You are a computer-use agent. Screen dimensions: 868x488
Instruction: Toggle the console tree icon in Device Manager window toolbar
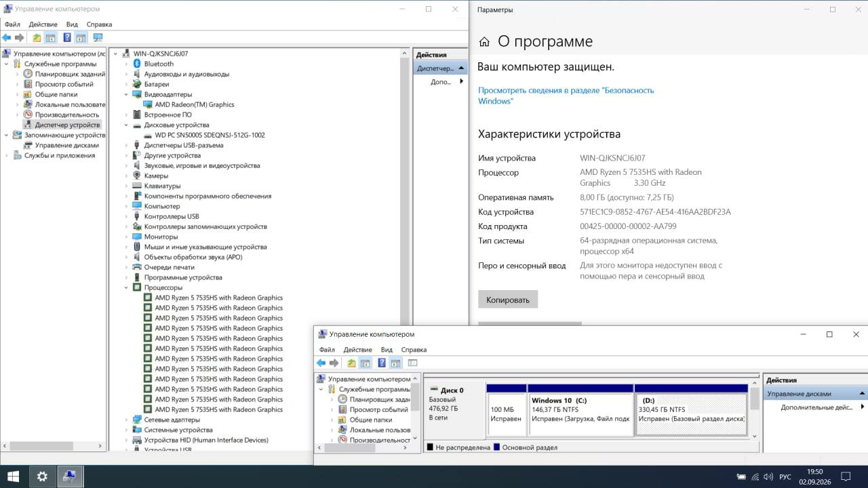(x=50, y=38)
